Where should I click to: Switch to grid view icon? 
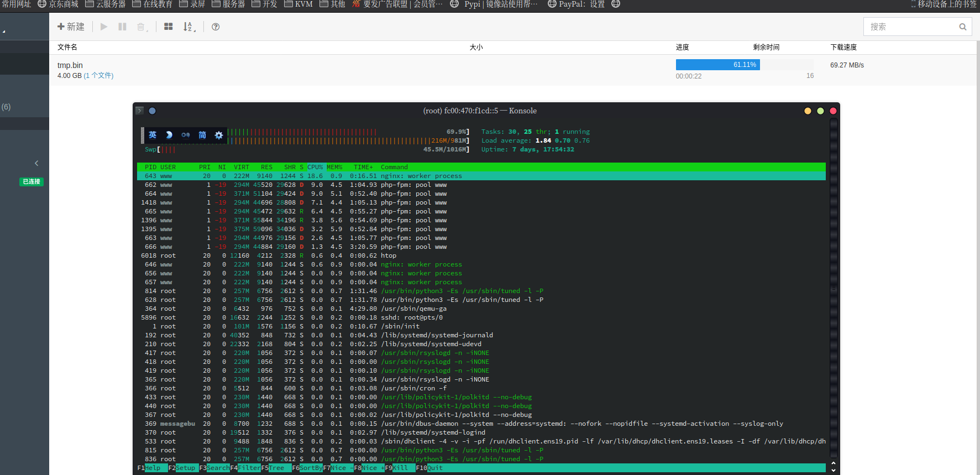tap(169, 27)
